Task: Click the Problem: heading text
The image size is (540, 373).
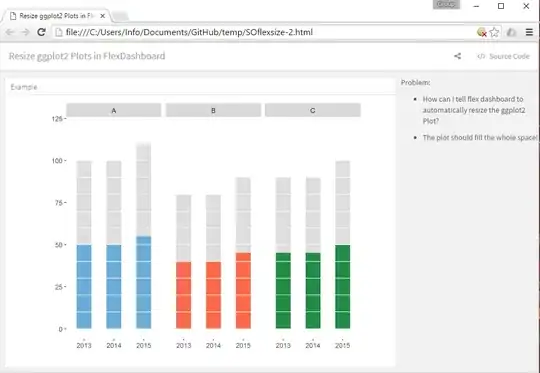Action: [x=415, y=82]
